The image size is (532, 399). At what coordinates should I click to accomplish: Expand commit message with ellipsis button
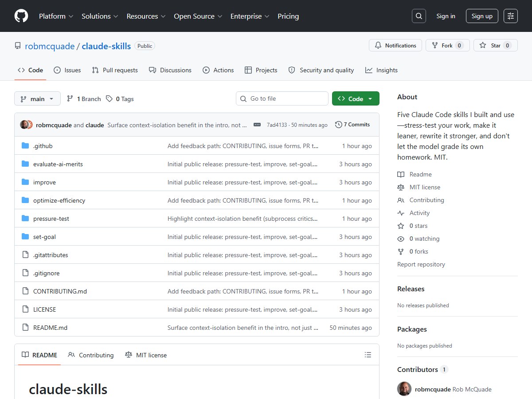(257, 125)
